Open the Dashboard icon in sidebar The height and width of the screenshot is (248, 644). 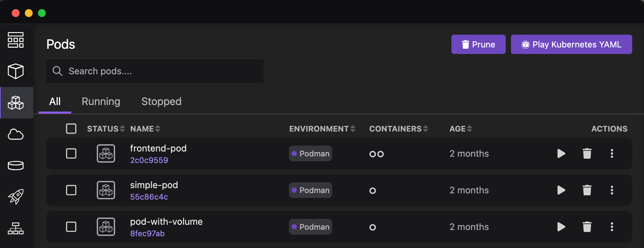point(16,40)
